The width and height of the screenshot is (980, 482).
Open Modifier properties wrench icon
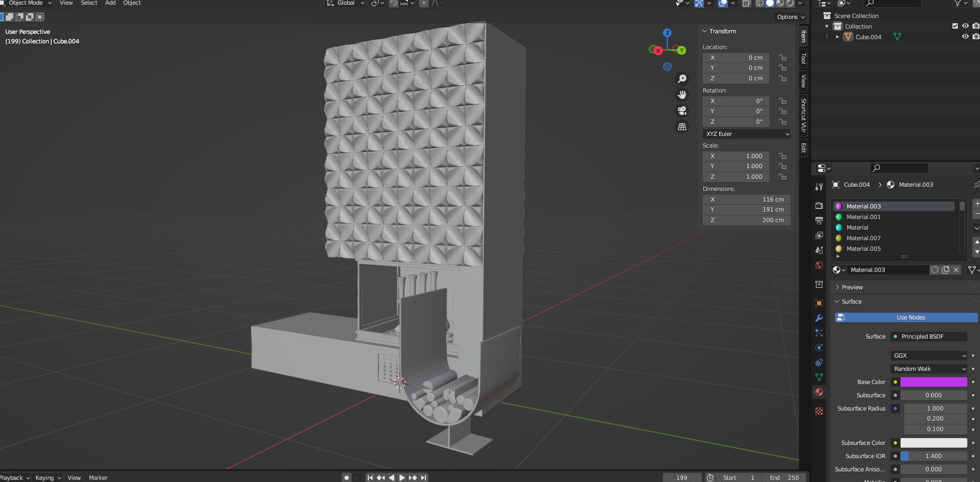819,318
